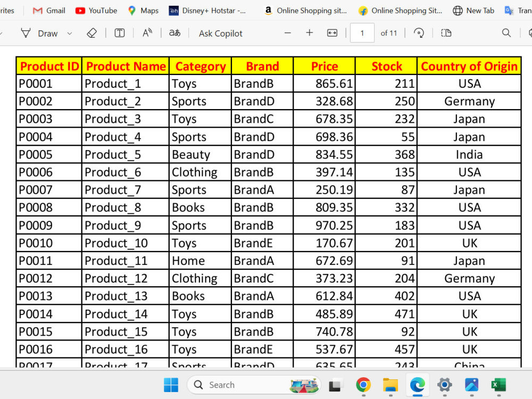Zoom out the PDF
532x399 pixels.
[x=288, y=33]
